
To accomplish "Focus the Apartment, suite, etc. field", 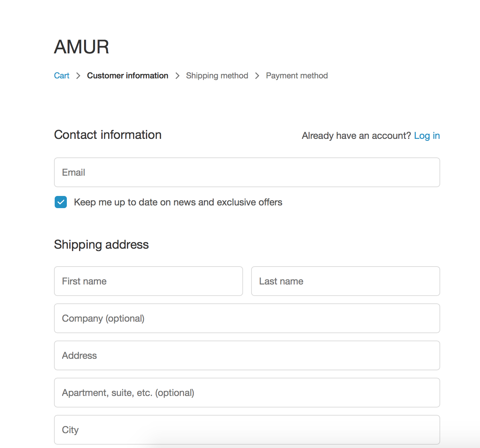I will [x=247, y=393].
